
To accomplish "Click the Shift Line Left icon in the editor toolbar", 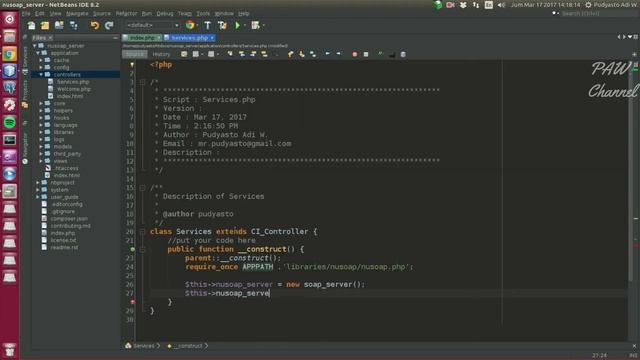I will pyautogui.click(x=328, y=54).
